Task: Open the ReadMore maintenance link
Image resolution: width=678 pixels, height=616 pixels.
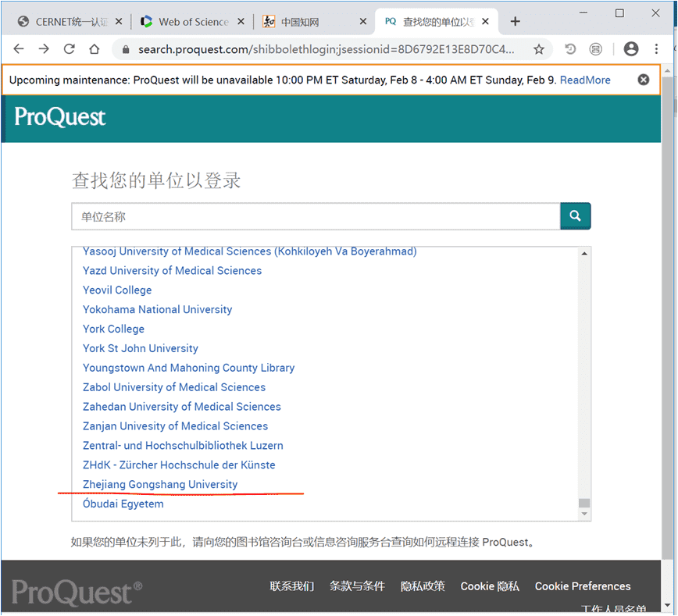Action: tap(585, 80)
